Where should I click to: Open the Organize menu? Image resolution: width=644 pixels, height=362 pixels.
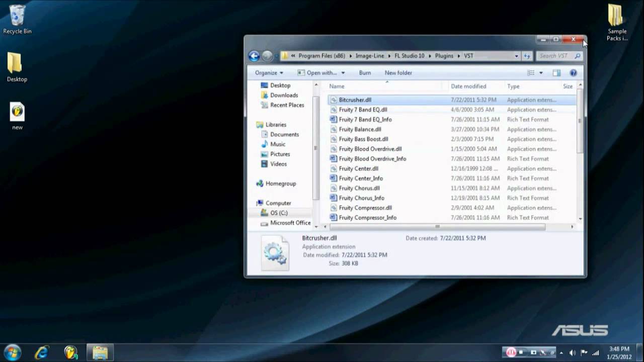[269, 73]
